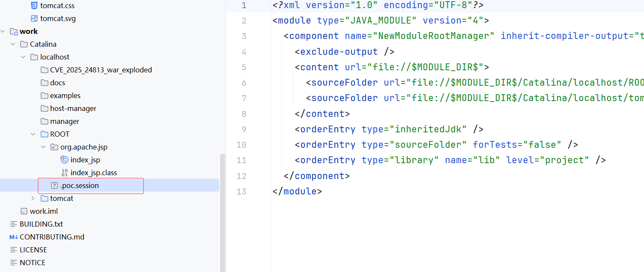Collapse the Catalina folder node
Viewport: 644px width, 272px height.
tap(12, 45)
